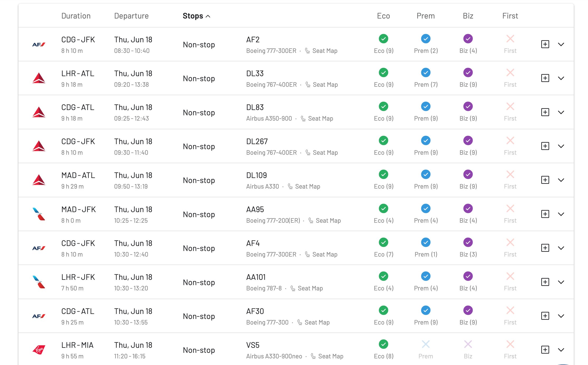Click the blue Prem check icon for AF2
The width and height of the screenshot is (588, 365).
pyautogui.click(x=425, y=39)
